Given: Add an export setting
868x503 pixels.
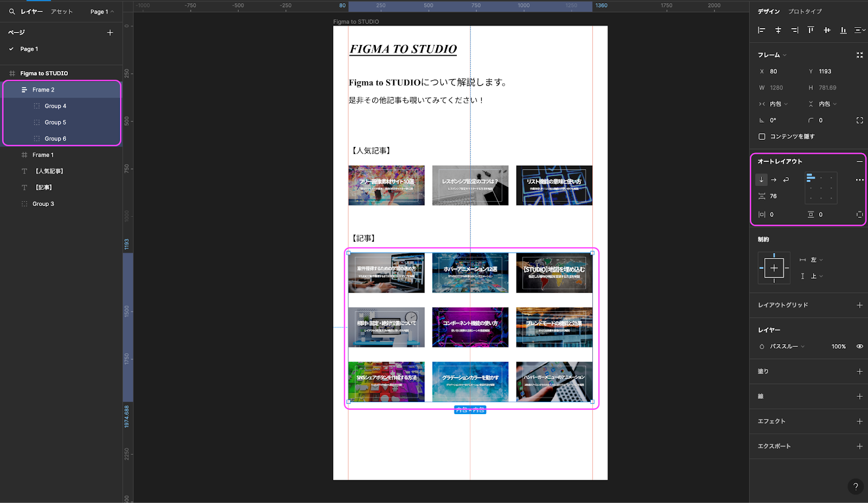Looking at the screenshot, I should coord(860,446).
